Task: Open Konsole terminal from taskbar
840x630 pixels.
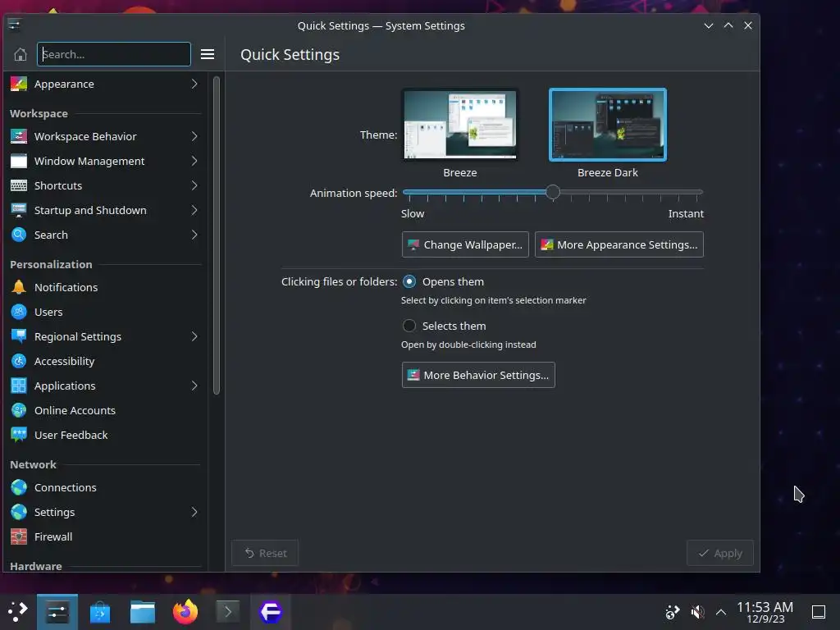Action: (x=228, y=612)
